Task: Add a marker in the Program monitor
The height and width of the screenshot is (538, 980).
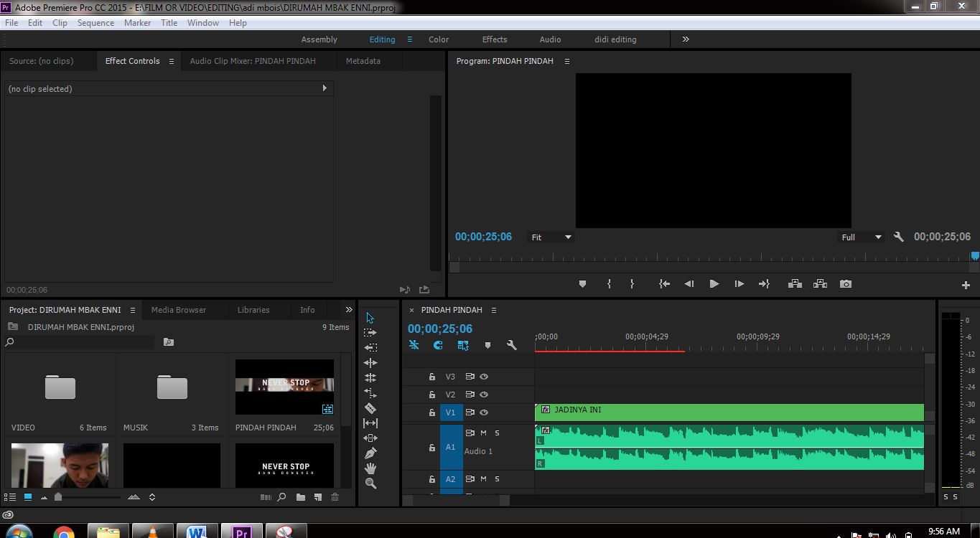Action: tap(582, 283)
